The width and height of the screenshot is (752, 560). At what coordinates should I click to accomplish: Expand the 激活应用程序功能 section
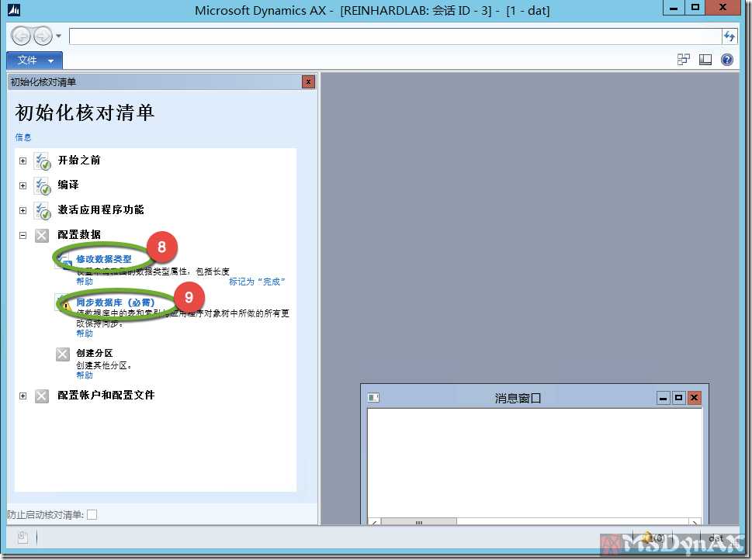click(23, 210)
